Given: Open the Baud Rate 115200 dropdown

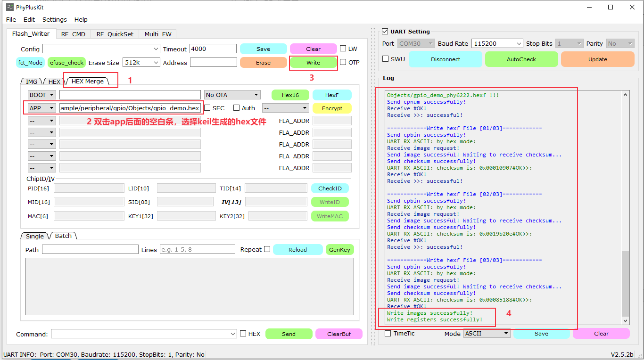Looking at the screenshot, I should click(497, 43).
